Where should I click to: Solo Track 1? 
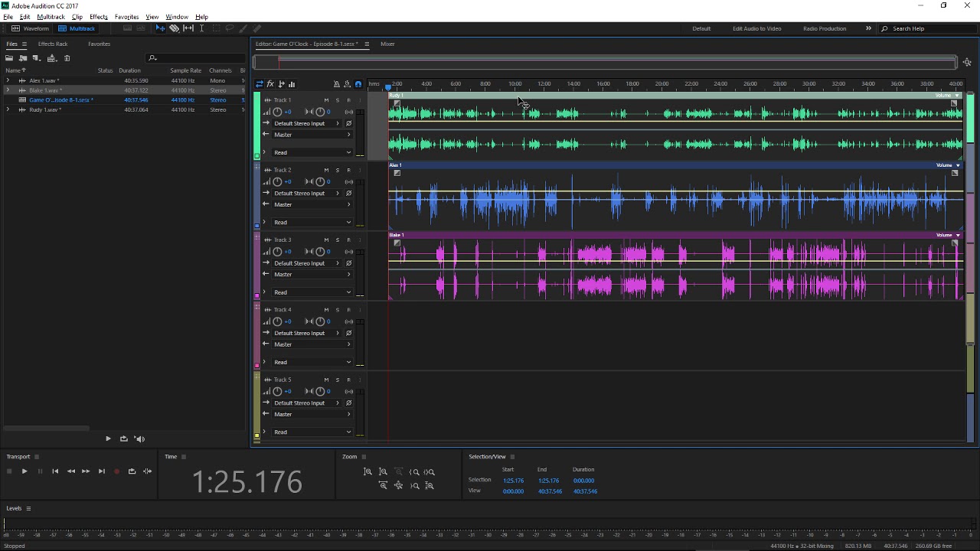coord(337,100)
